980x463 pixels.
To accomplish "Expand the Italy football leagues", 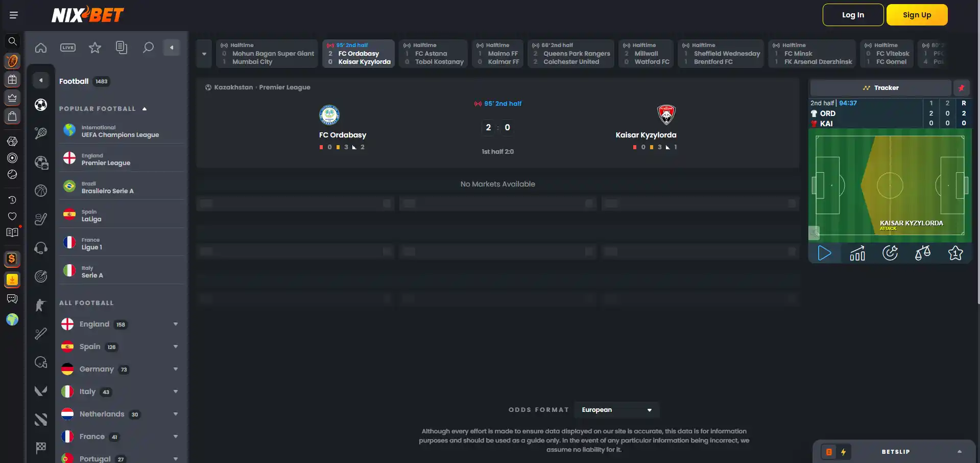I will point(176,391).
